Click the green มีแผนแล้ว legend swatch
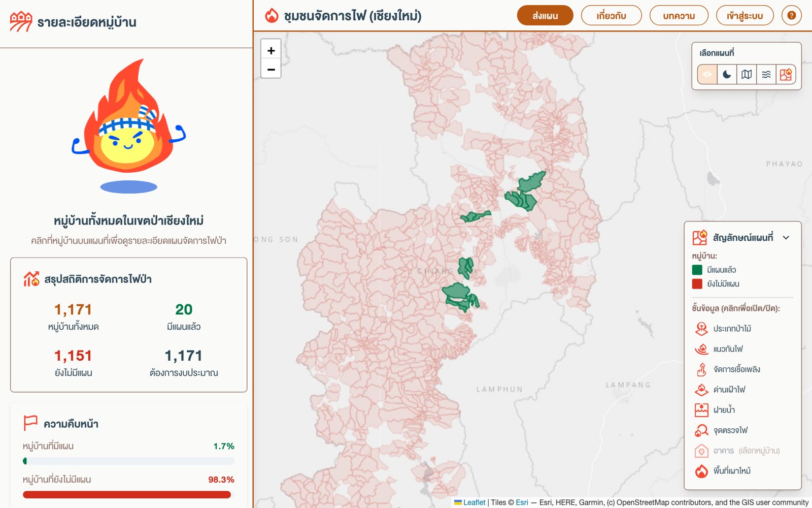The image size is (812, 508). pyautogui.click(x=697, y=270)
